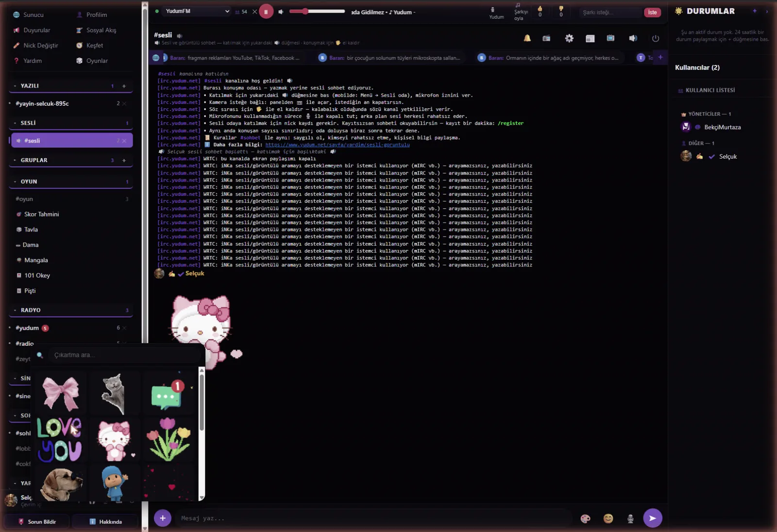Image resolution: width=777 pixels, height=532 pixels.
Task: Open the YudumFM station dropdown
Action: tap(197, 11)
